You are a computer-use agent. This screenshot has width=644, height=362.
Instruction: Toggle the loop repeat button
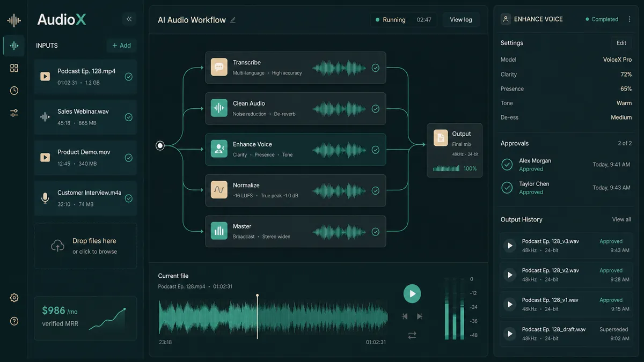(412, 335)
